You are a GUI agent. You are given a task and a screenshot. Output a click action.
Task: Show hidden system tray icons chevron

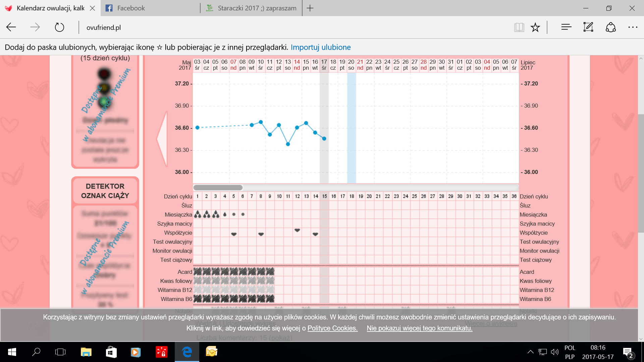(x=530, y=352)
